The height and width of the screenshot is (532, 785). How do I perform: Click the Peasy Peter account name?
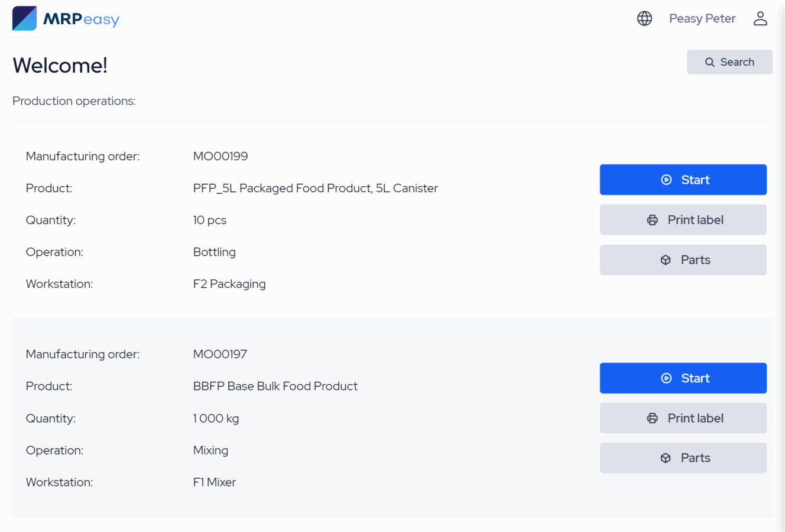tap(702, 18)
